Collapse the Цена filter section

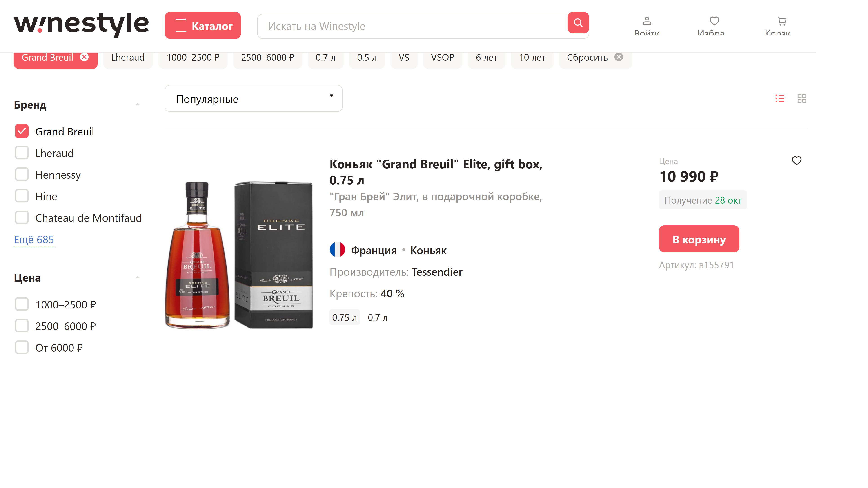[x=138, y=277]
